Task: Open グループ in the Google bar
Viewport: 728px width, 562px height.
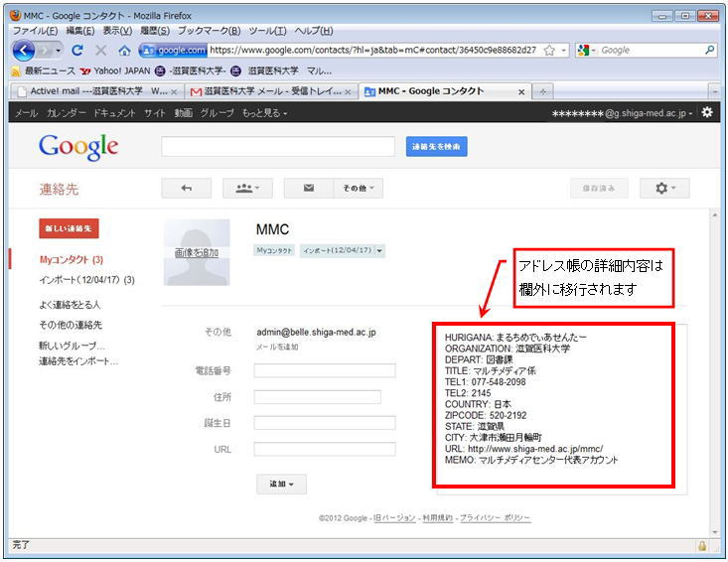Action: tap(217, 113)
